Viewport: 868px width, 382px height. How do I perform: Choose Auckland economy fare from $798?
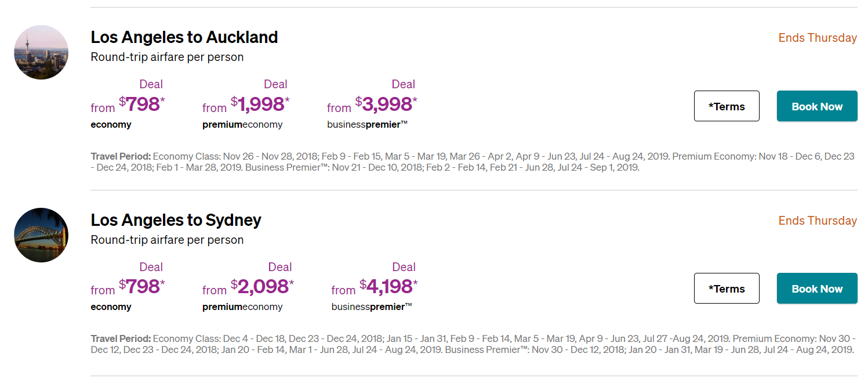click(x=128, y=104)
